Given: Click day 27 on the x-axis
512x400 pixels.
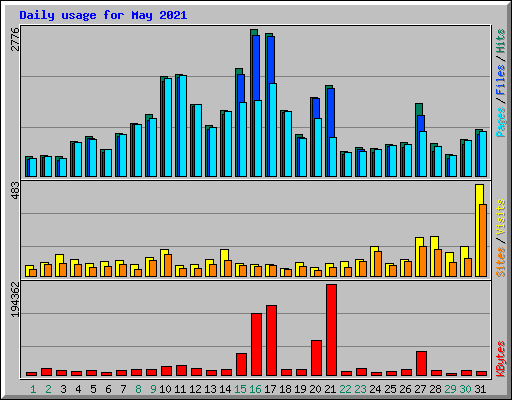Looking at the screenshot, I should [420, 389].
